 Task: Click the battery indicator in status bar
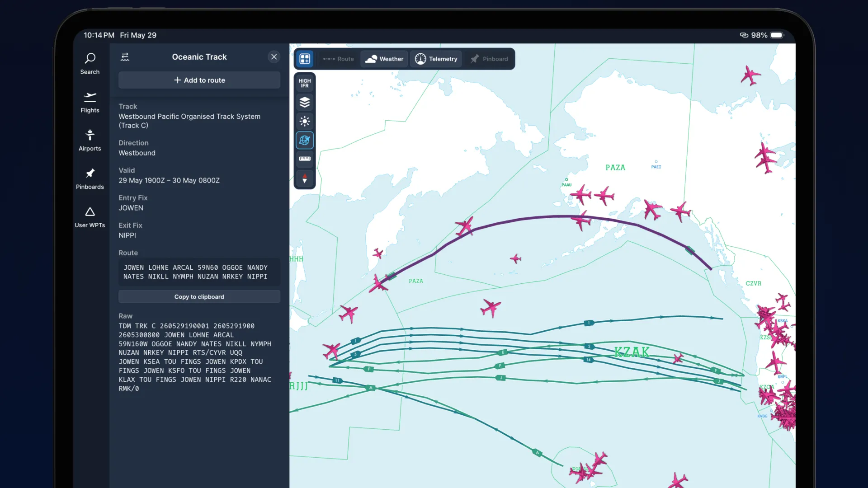point(777,35)
